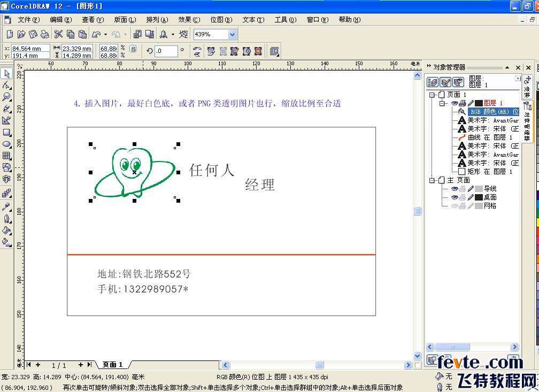This screenshot has height=392, width=539.
Task: Open the 位图 menu
Action: [x=221, y=20]
